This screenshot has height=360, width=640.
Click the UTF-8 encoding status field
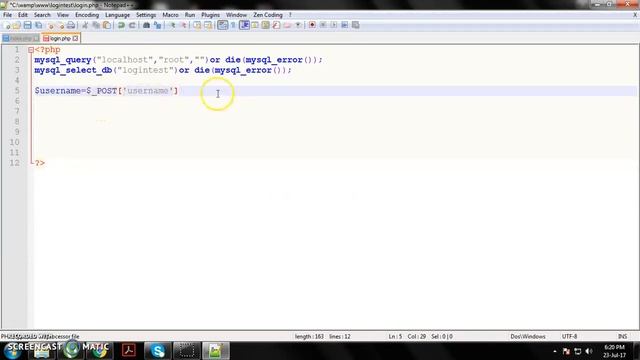click(569, 336)
